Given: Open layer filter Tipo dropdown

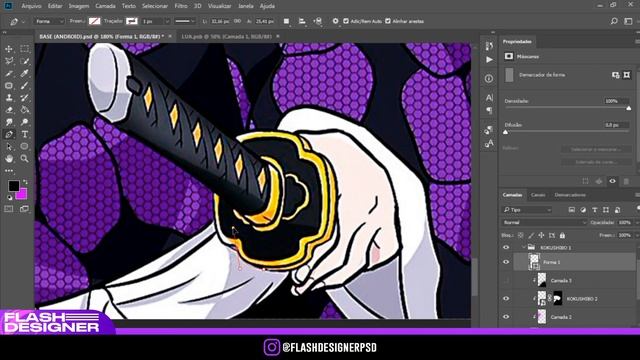Looking at the screenshot, I should coord(527,210).
